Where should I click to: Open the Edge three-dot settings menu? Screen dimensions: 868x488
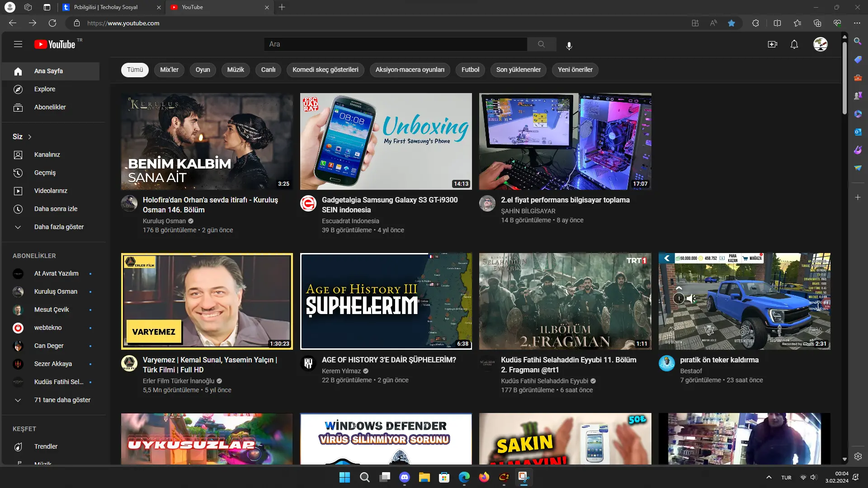point(857,23)
